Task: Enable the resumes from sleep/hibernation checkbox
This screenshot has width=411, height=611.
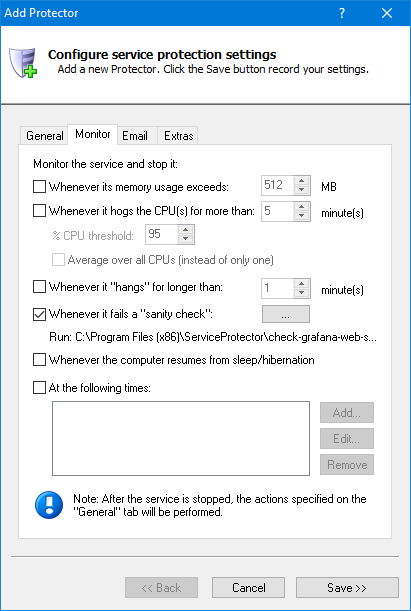Action: coord(39,360)
